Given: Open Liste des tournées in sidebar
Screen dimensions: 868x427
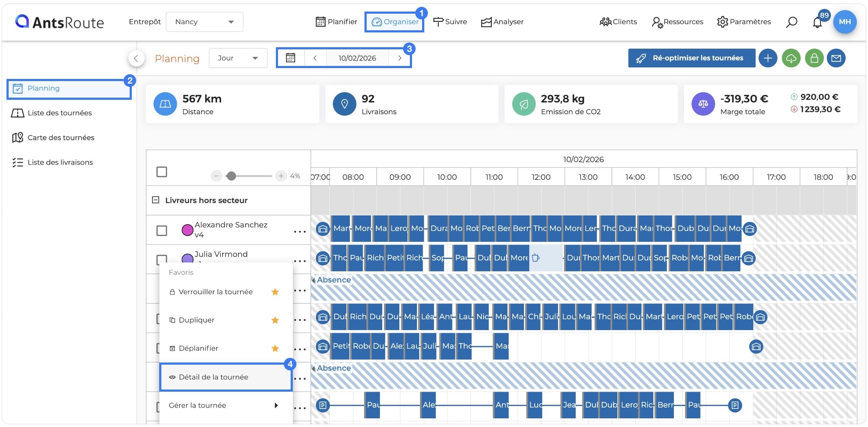Looking at the screenshot, I should (60, 113).
